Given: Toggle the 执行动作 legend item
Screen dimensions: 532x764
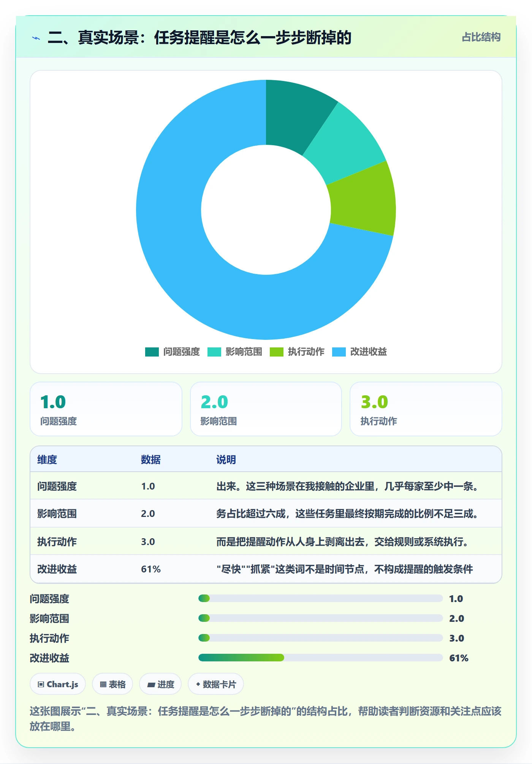Looking at the screenshot, I should click(297, 352).
